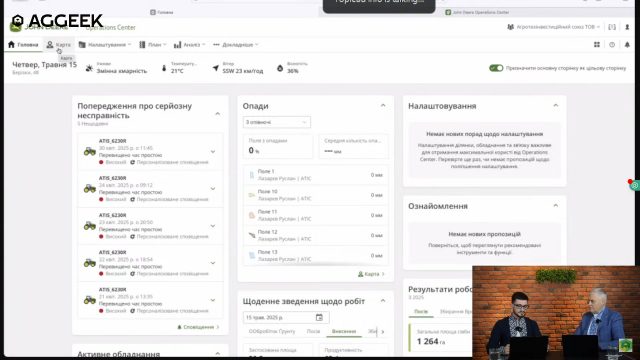
Task: Collapse the Активне обладнання panel
Action: click(218, 353)
